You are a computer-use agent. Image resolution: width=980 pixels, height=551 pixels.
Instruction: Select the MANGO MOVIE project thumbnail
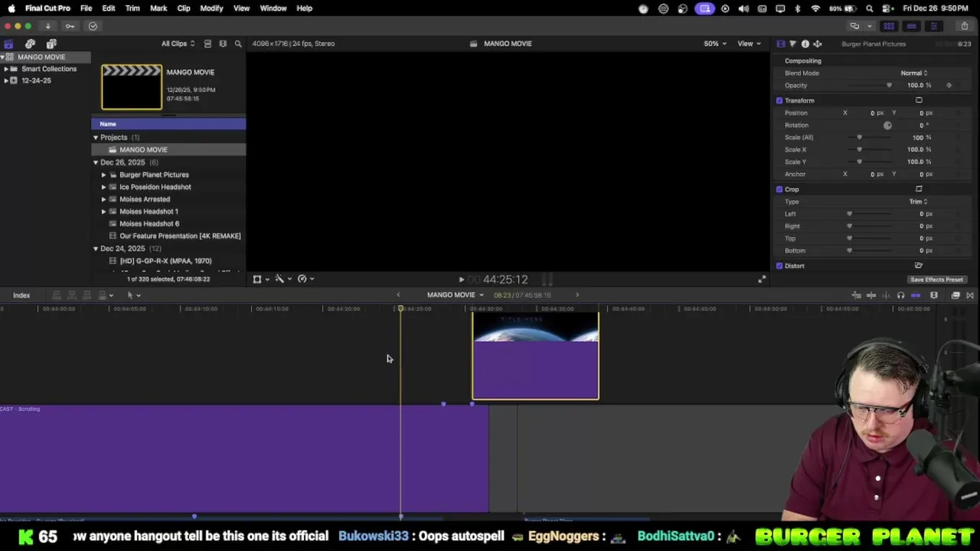point(132,87)
